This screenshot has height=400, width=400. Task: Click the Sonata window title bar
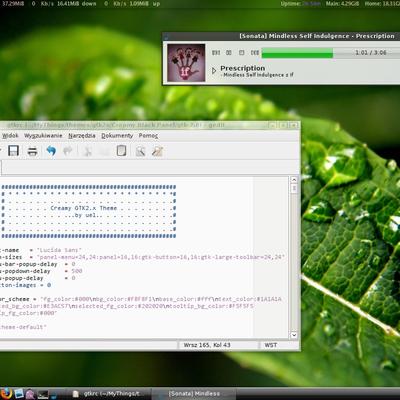point(281,36)
